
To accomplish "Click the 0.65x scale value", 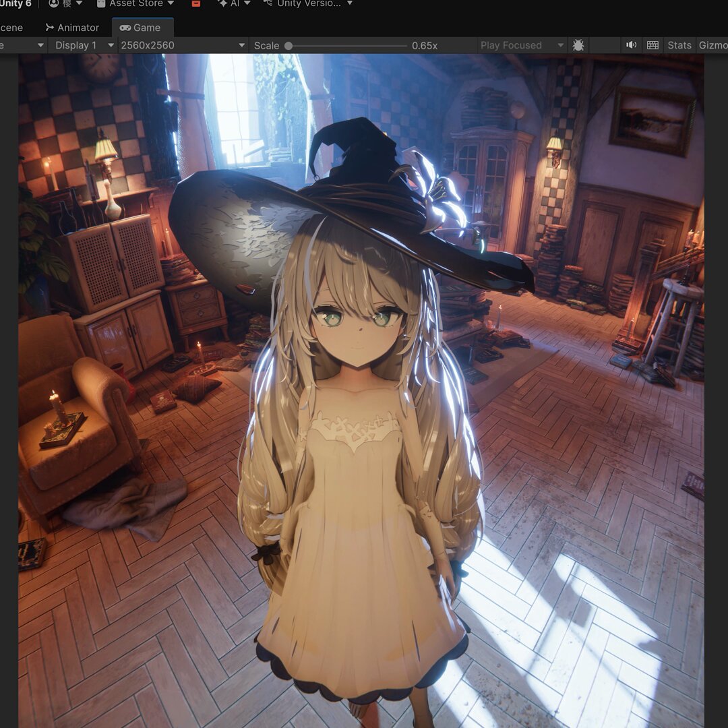I will [x=425, y=46].
